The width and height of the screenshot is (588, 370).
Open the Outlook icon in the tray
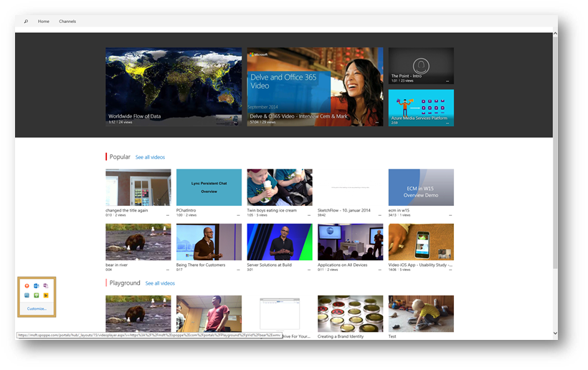[x=37, y=286]
